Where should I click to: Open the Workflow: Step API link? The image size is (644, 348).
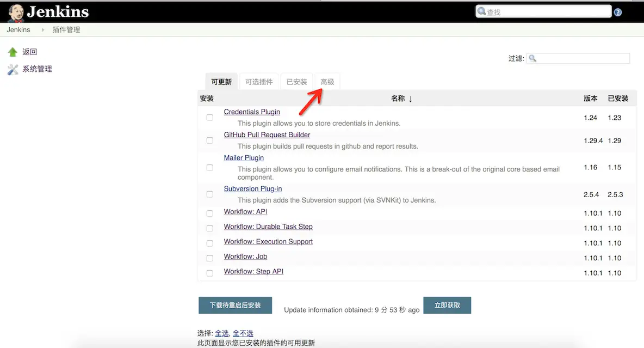click(x=253, y=272)
